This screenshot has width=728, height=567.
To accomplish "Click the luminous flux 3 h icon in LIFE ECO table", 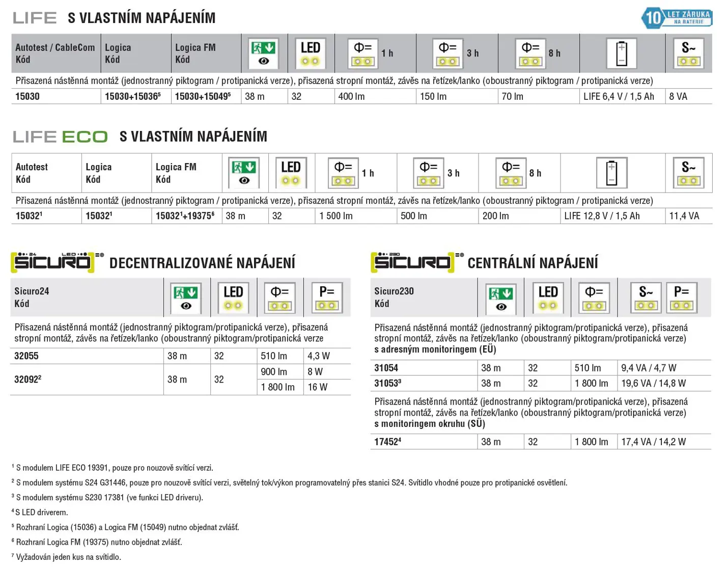I will (x=429, y=173).
